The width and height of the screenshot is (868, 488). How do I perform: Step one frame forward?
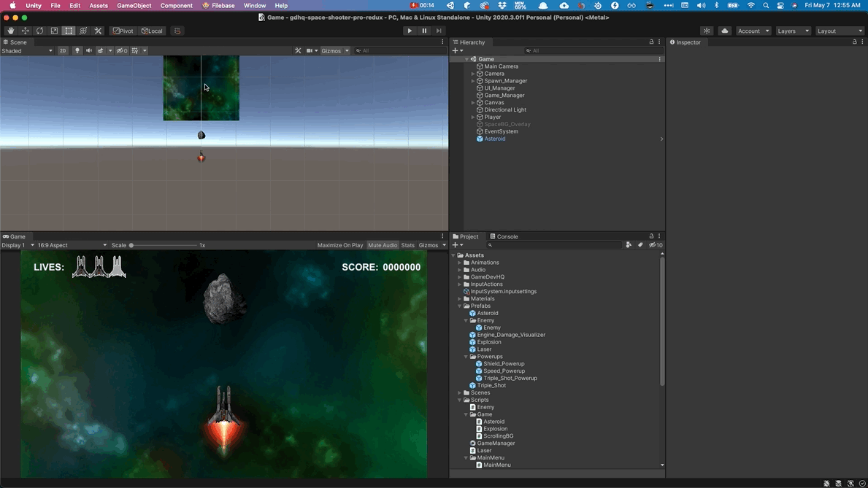(439, 31)
